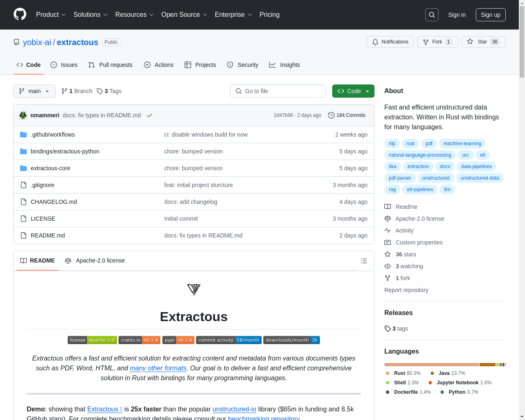525x420 pixels.
Task: Open the green Code dropdown button
Action: [x=353, y=91]
